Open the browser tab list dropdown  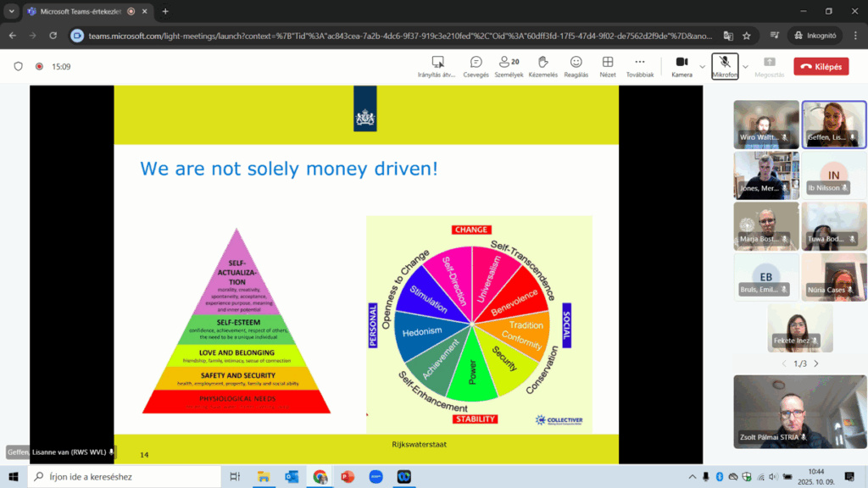[x=12, y=12]
